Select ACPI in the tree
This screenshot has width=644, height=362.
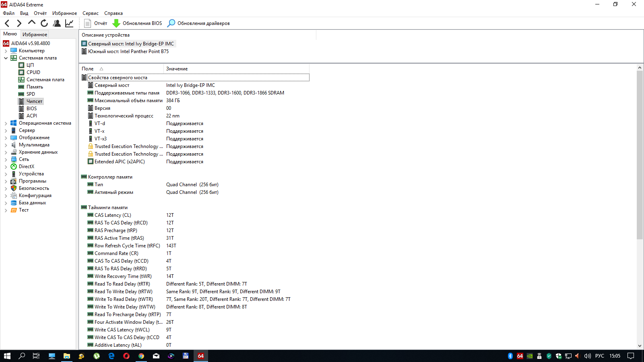32,116
